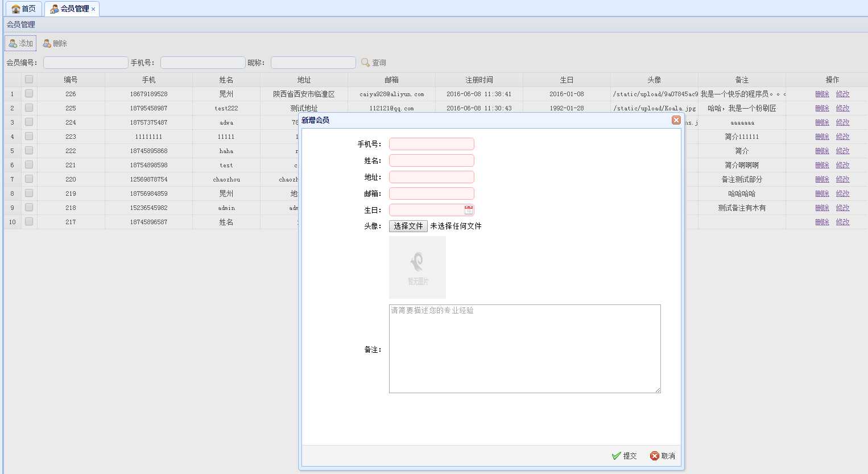Screen dimensions: 868x474
Task: Check the row checkbox for member 223
Action: pos(29,136)
